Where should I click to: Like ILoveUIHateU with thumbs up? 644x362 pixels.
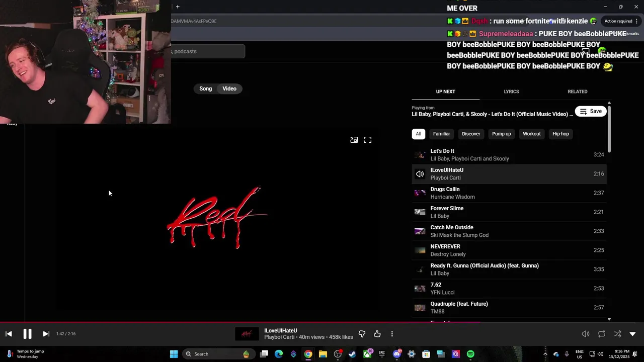[377, 334]
